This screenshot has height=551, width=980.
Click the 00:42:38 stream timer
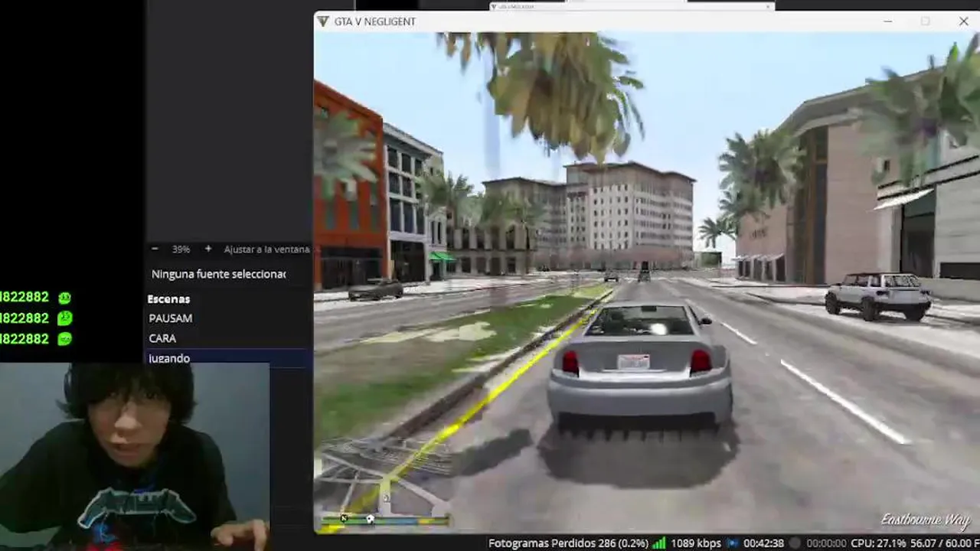763,543
